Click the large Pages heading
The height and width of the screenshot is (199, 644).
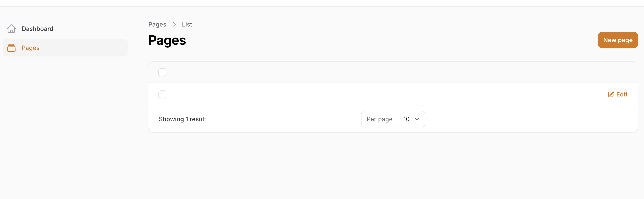(167, 40)
